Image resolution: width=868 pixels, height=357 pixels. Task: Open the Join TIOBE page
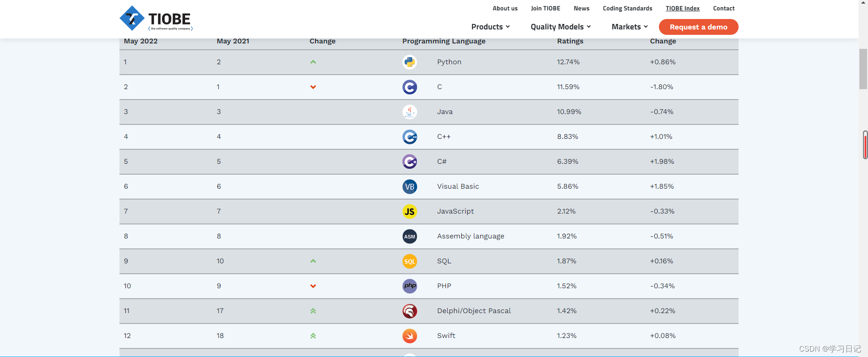point(545,8)
